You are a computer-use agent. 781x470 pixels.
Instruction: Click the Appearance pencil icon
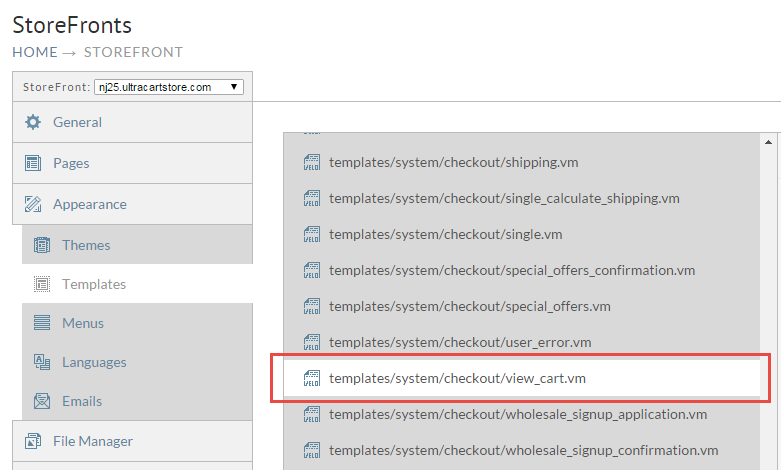(33, 204)
